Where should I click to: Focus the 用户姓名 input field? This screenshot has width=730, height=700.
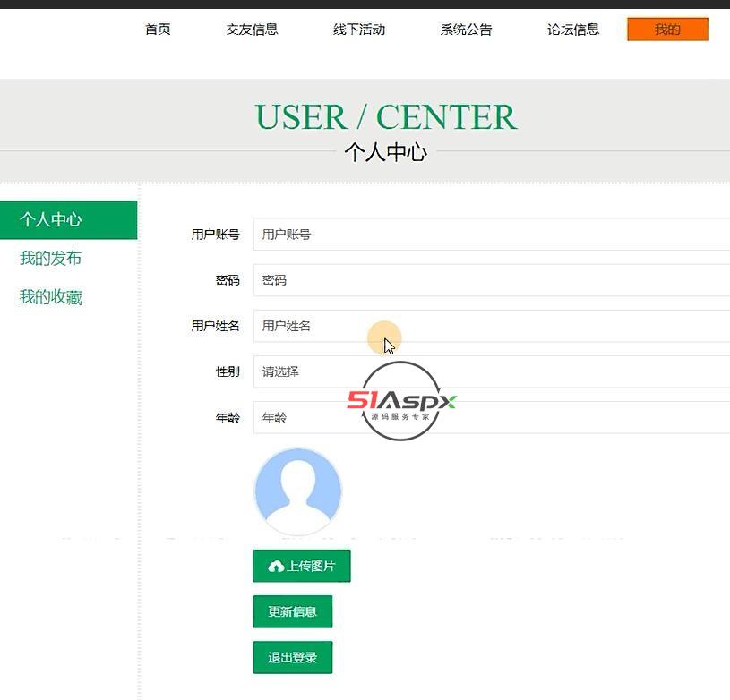click(492, 326)
